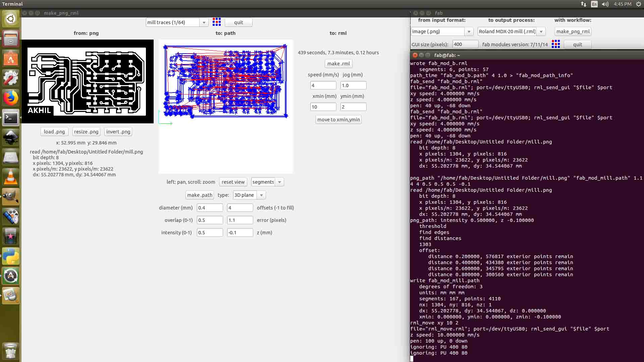The height and width of the screenshot is (362, 644).
Task: Click the Python icon in launcher
Action: (11, 256)
